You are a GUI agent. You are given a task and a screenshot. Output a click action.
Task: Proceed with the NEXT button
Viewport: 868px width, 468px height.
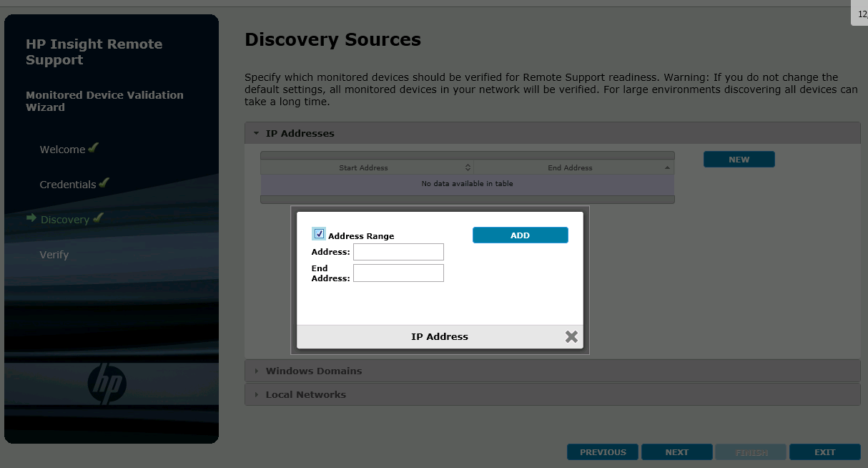click(676, 452)
